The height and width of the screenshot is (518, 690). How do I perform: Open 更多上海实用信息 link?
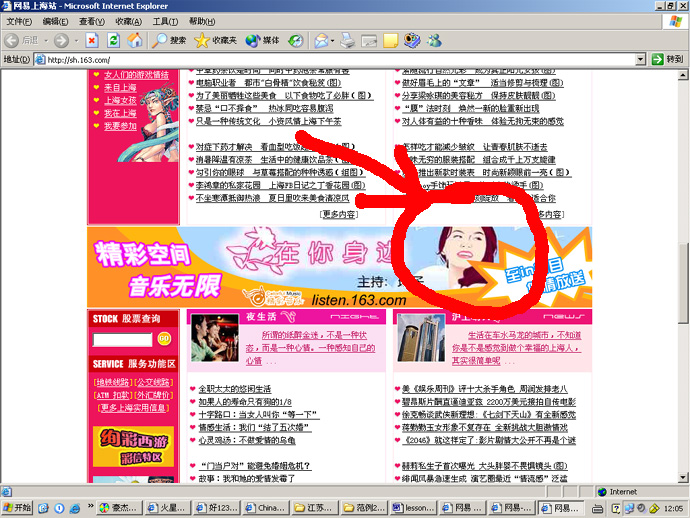133,408
